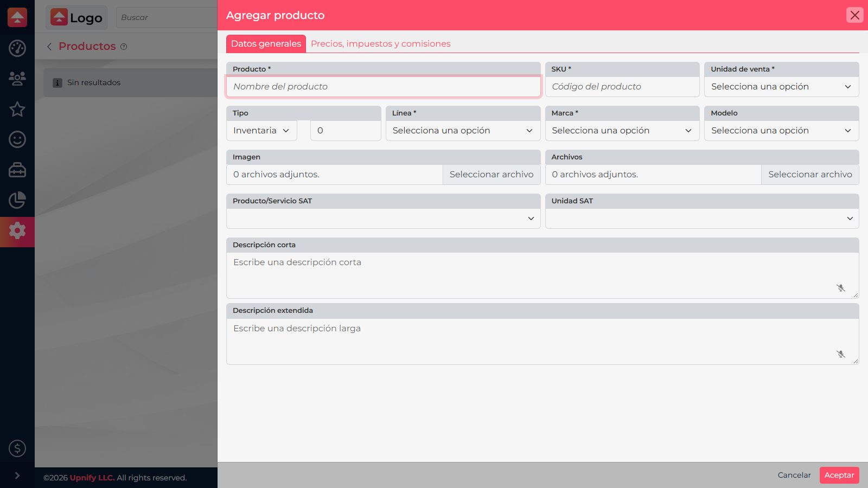Open the Producto/Servicio SAT dropdown
The height and width of the screenshot is (488, 868).
pyautogui.click(x=384, y=219)
